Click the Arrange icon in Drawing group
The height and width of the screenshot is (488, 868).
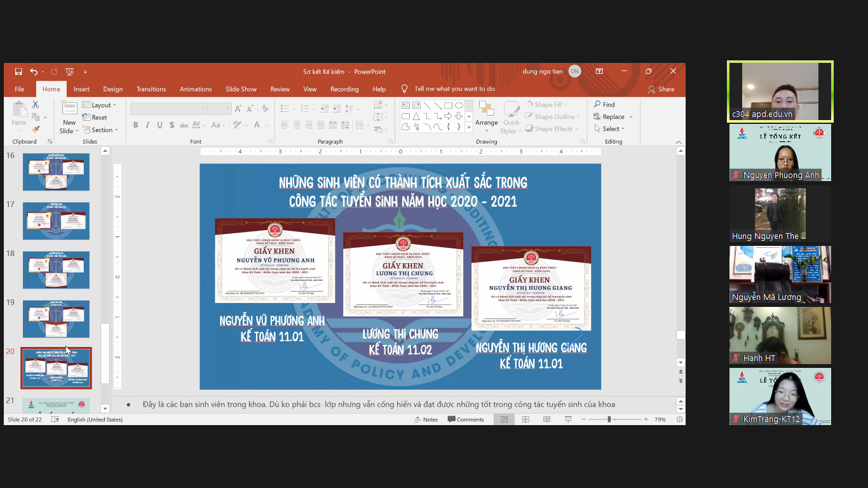pos(486,115)
